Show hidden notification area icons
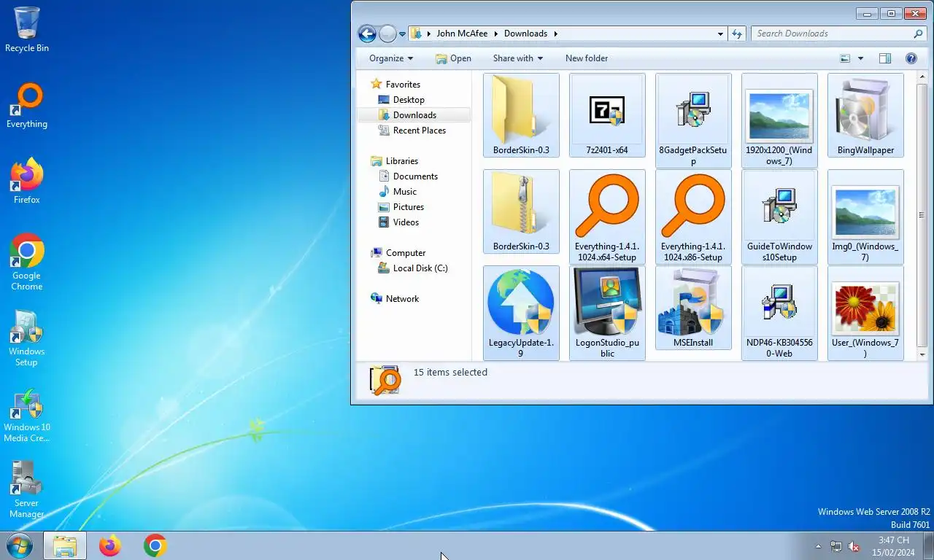This screenshot has height=560, width=934. (818, 546)
